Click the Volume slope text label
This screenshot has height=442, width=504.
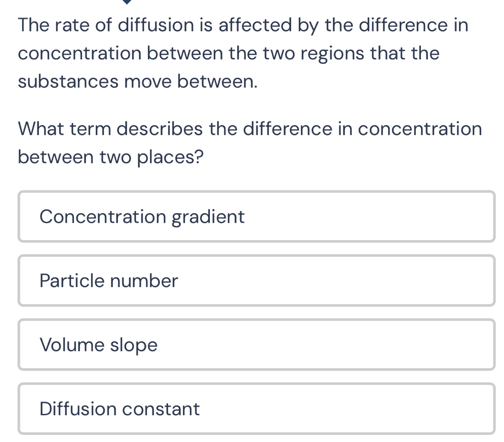point(99,345)
